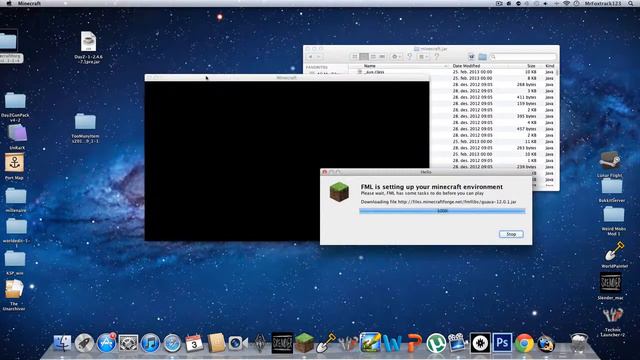The width and height of the screenshot is (640, 360).
Task: Select the Finder row sized 268 bytes
Action: pyautogui.click(x=493, y=84)
